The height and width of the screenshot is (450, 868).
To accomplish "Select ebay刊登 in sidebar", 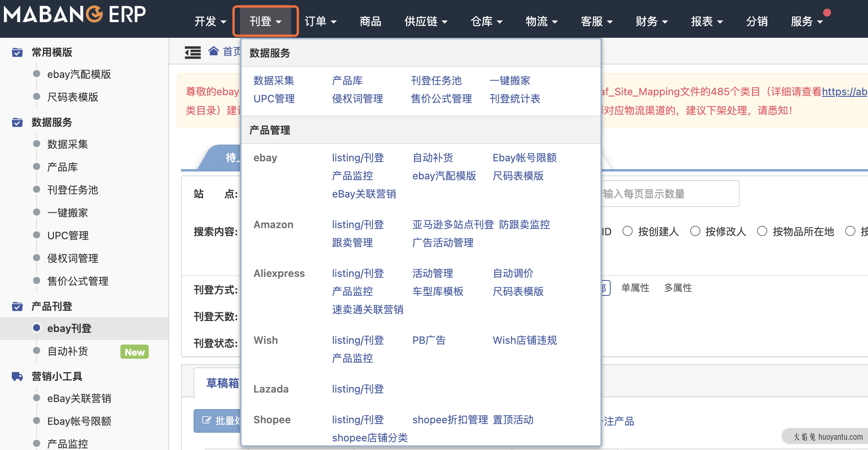I will 69,328.
